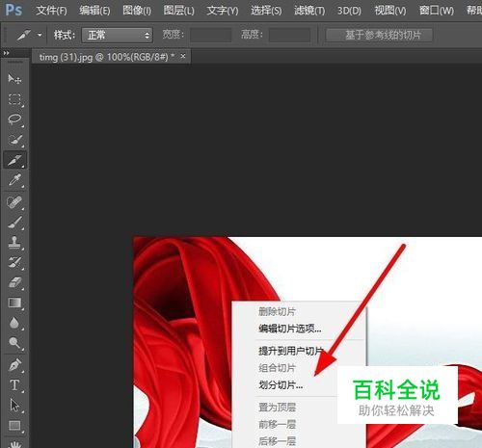Open the 文字(Y) menu

223,11
